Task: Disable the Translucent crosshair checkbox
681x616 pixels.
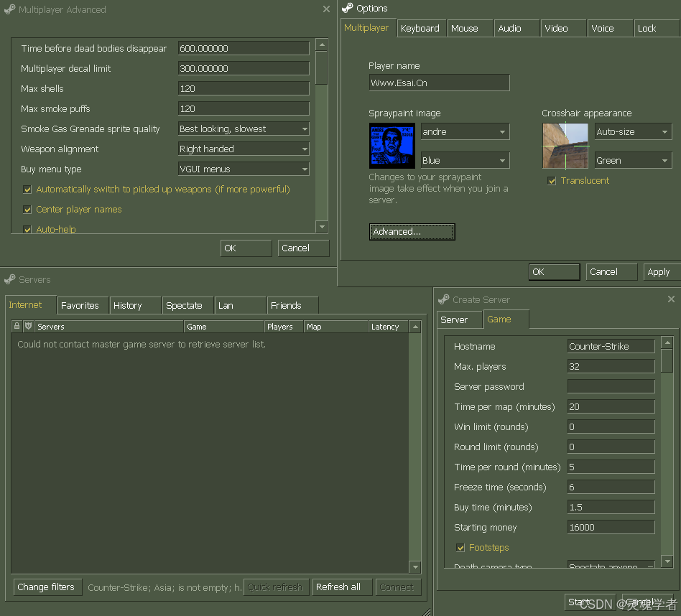Action: coord(552,181)
